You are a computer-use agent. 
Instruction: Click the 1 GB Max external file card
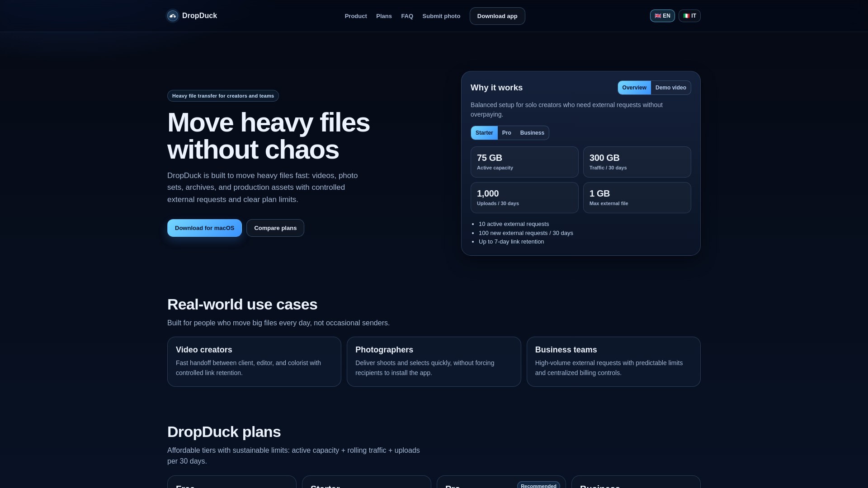(x=637, y=197)
